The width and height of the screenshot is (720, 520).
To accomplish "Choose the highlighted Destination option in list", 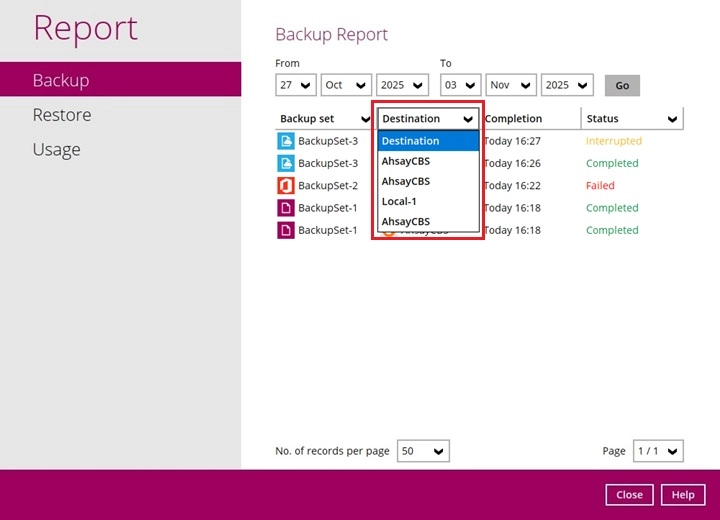I will pyautogui.click(x=428, y=141).
